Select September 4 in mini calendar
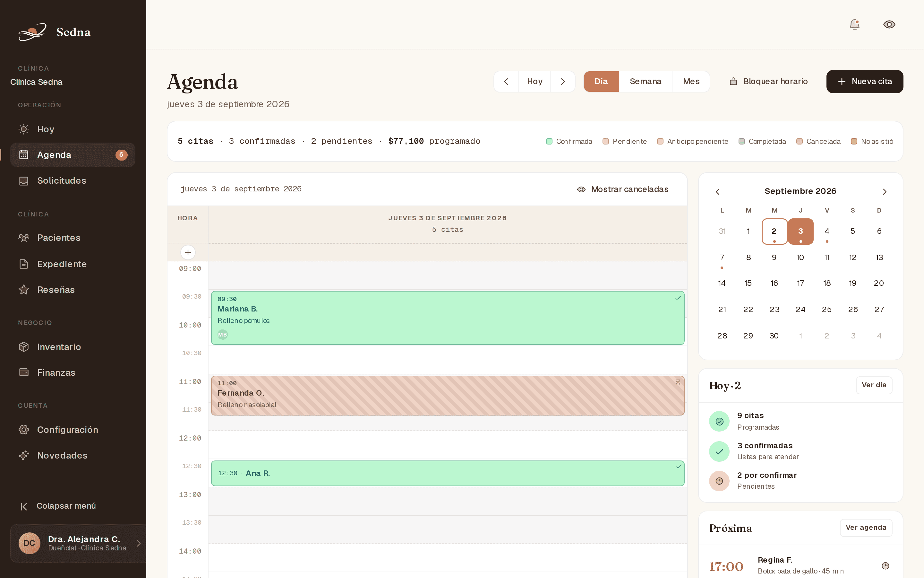The width and height of the screenshot is (924, 578). click(827, 231)
